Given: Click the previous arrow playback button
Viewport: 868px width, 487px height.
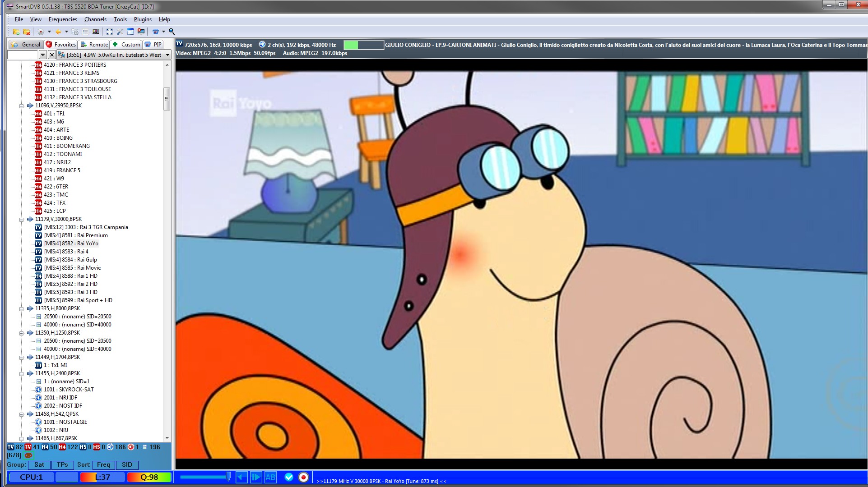Looking at the screenshot, I should 241,477.
